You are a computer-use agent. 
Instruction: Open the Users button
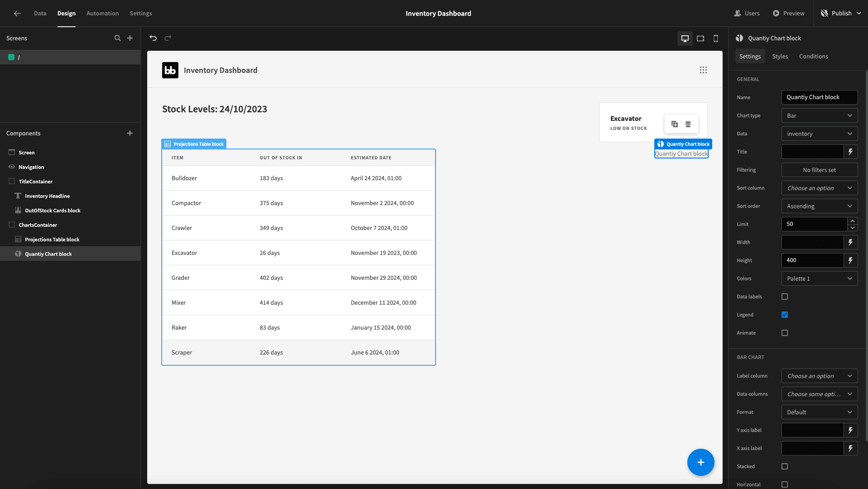pos(747,14)
